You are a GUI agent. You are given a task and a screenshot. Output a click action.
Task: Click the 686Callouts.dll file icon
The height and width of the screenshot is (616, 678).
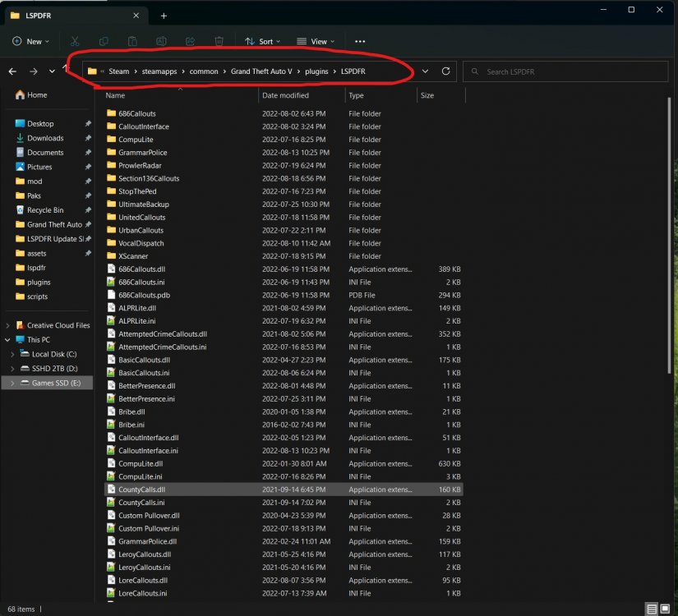click(x=111, y=269)
